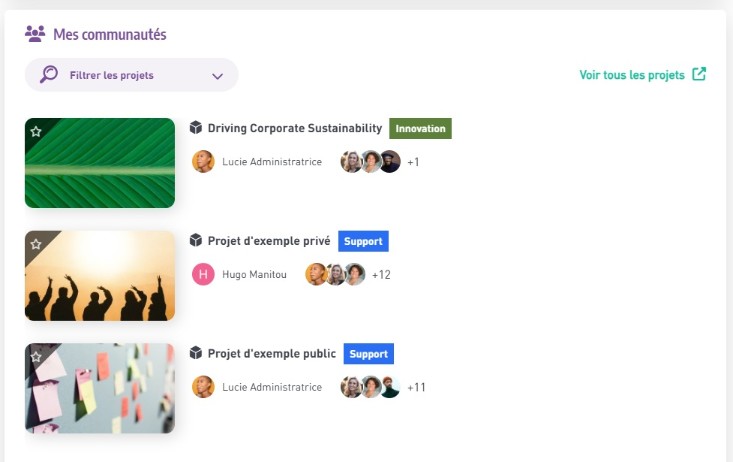Screen dimensions: 733x462
Task: Open the sticky notes project thumbnail
Action: tap(100, 389)
